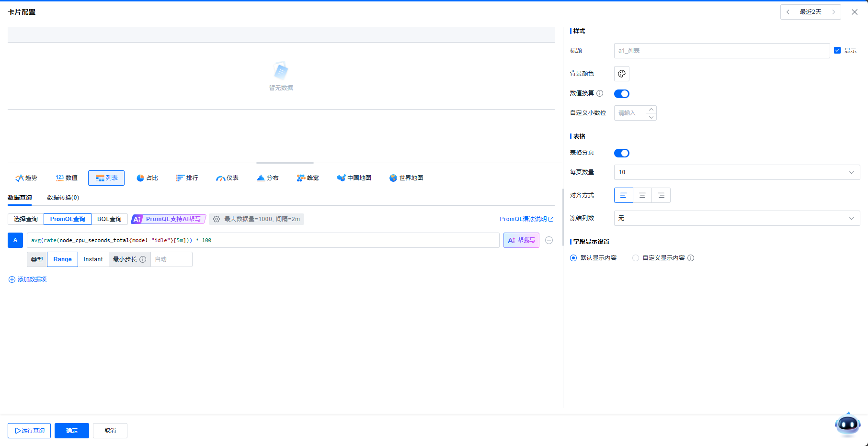Switch to BQL查询 mode
Image resolution: width=868 pixels, height=446 pixels.
pyautogui.click(x=109, y=219)
